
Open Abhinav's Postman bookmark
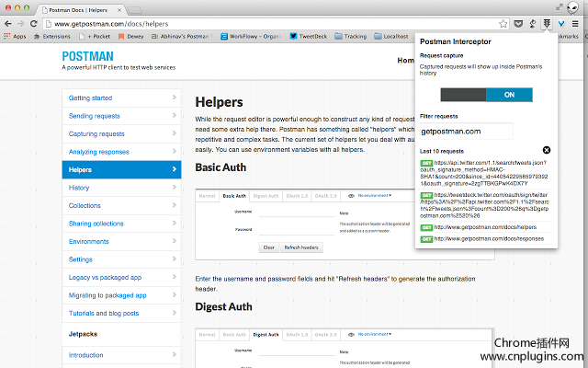[x=182, y=37]
